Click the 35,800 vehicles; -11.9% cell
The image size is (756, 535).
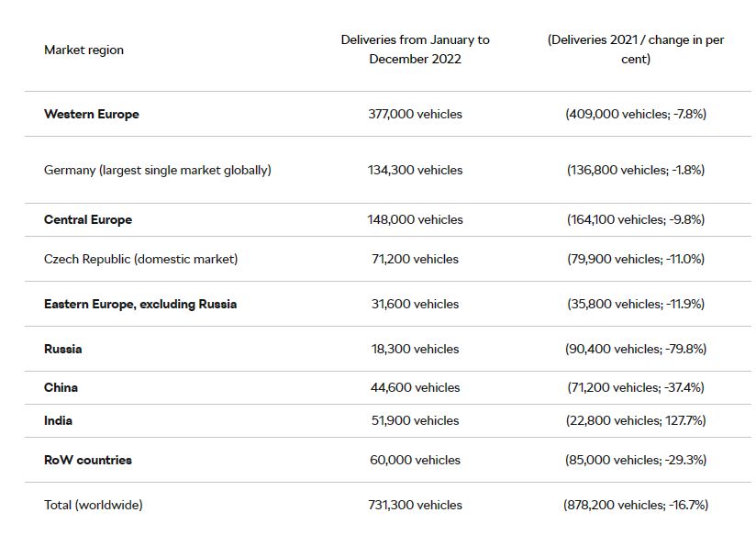coord(636,304)
